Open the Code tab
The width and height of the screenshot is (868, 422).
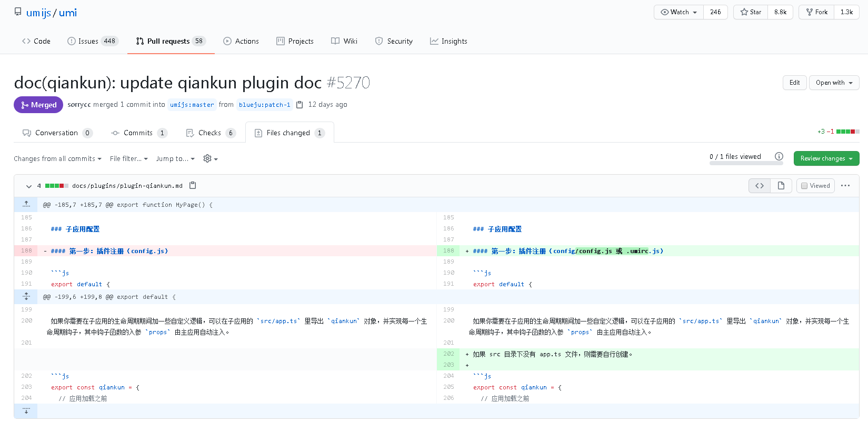click(x=36, y=41)
